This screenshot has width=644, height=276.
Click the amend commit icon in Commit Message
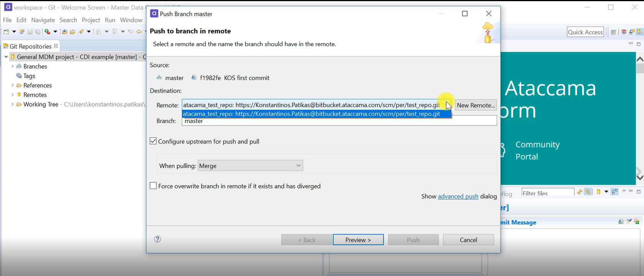[x=621, y=222]
